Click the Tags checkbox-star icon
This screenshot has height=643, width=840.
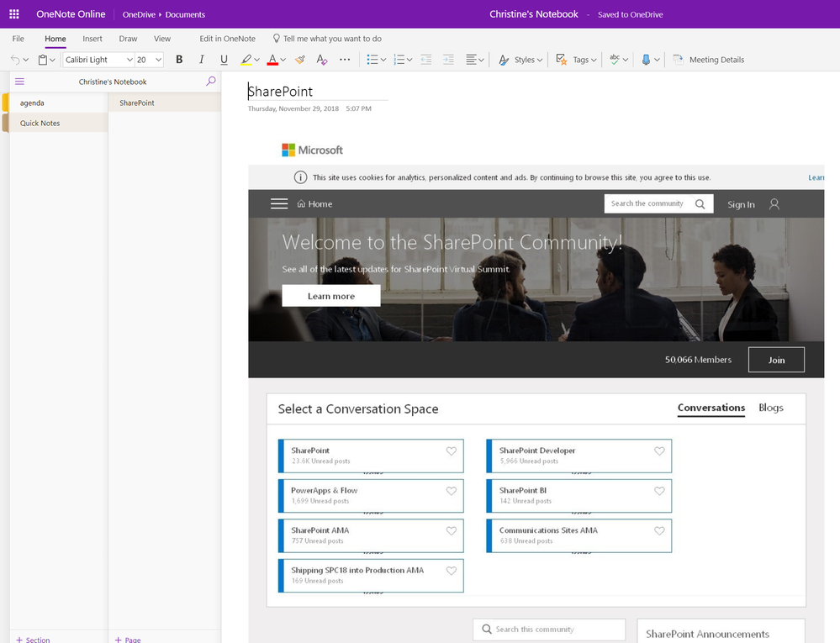(x=562, y=60)
